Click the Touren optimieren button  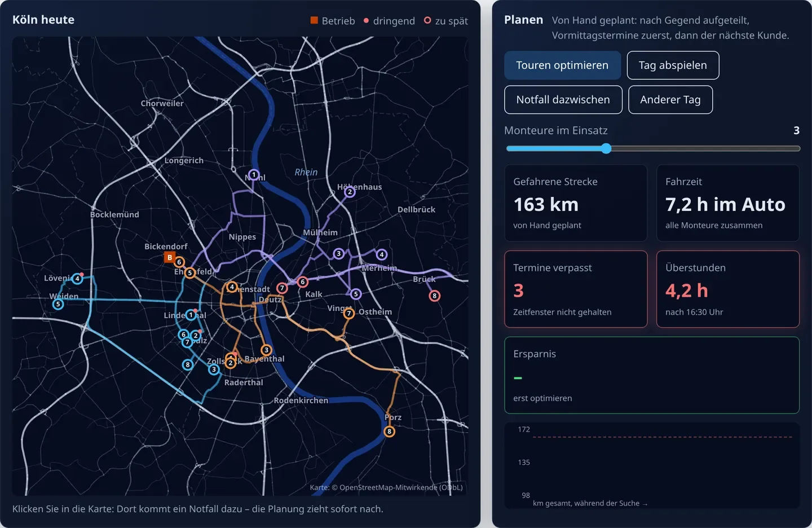tap(562, 65)
